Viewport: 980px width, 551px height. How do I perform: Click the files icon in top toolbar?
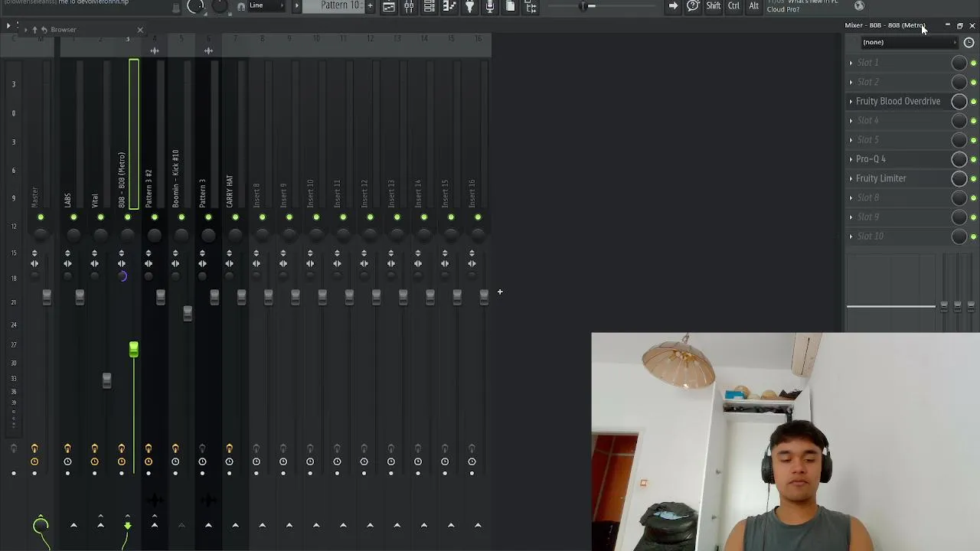pyautogui.click(x=511, y=6)
